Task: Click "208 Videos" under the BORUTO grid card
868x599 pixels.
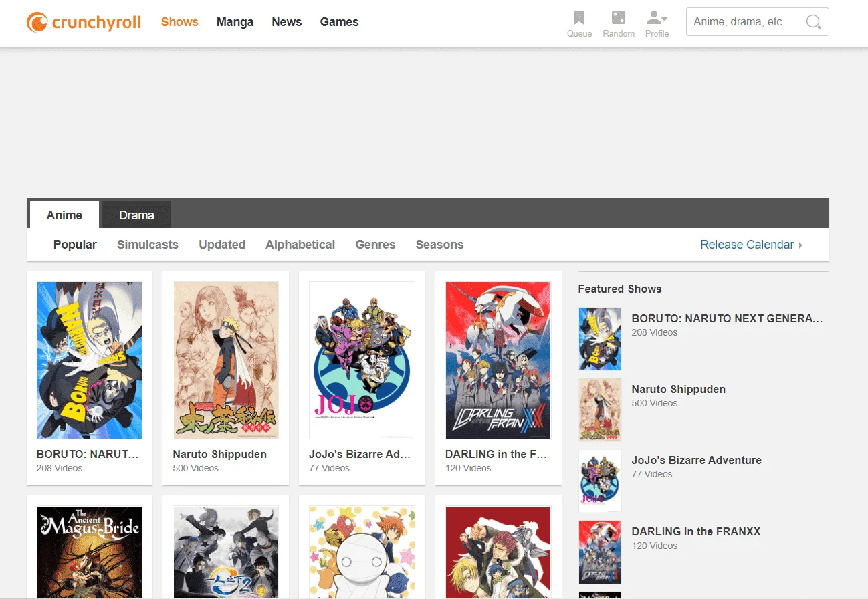Action: click(60, 468)
